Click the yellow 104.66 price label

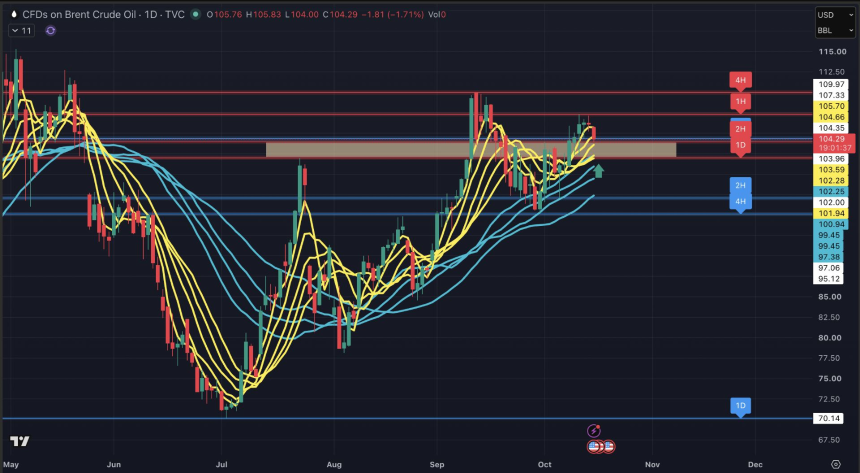click(831, 117)
